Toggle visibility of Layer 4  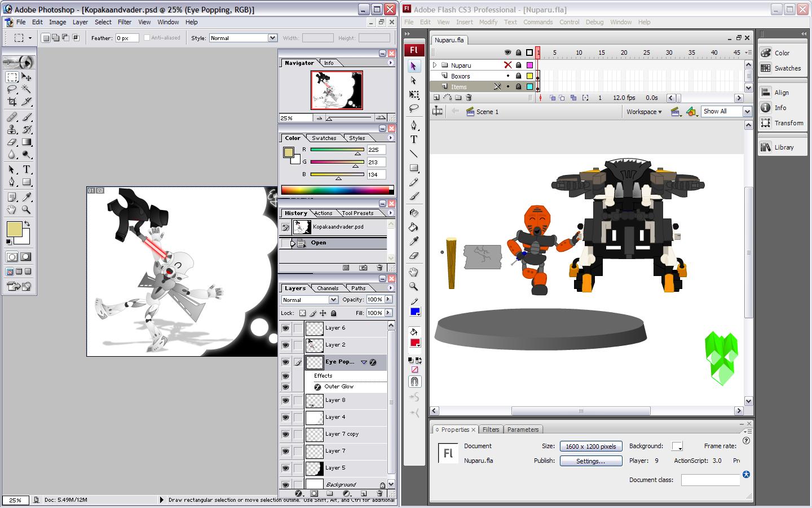(x=285, y=417)
